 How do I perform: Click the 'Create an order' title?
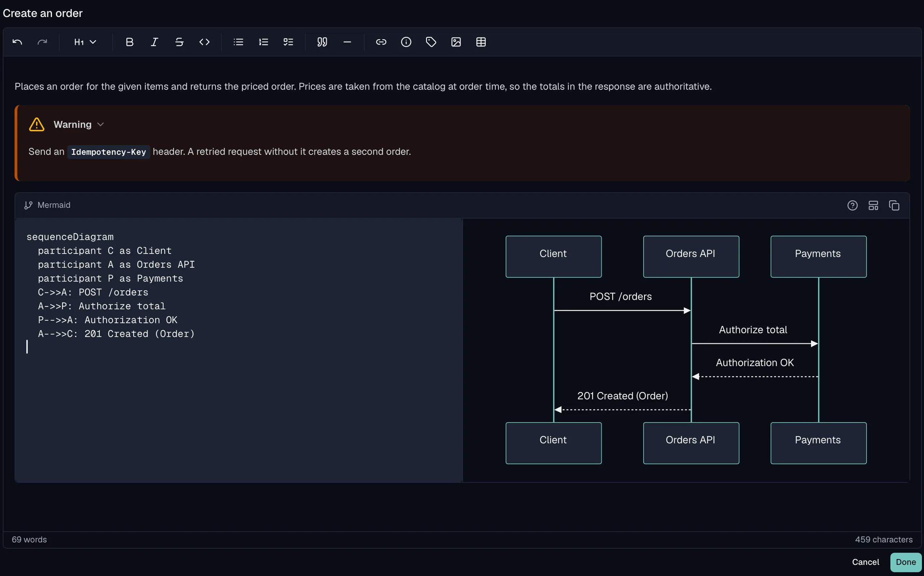43,13
